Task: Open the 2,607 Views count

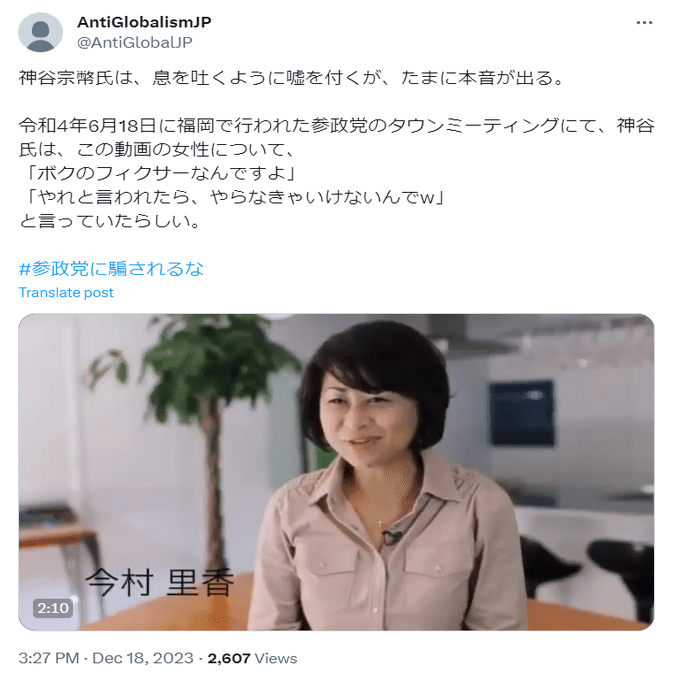Action: (x=252, y=658)
